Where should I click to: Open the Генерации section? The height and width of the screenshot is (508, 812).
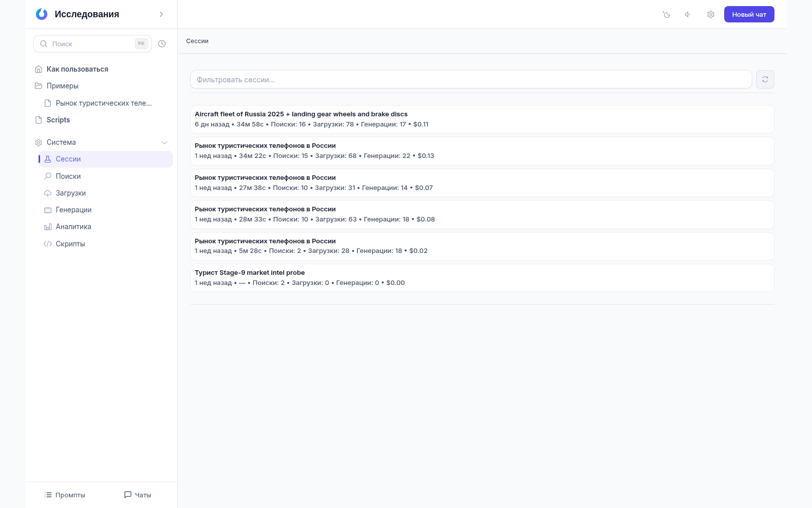click(106, 210)
